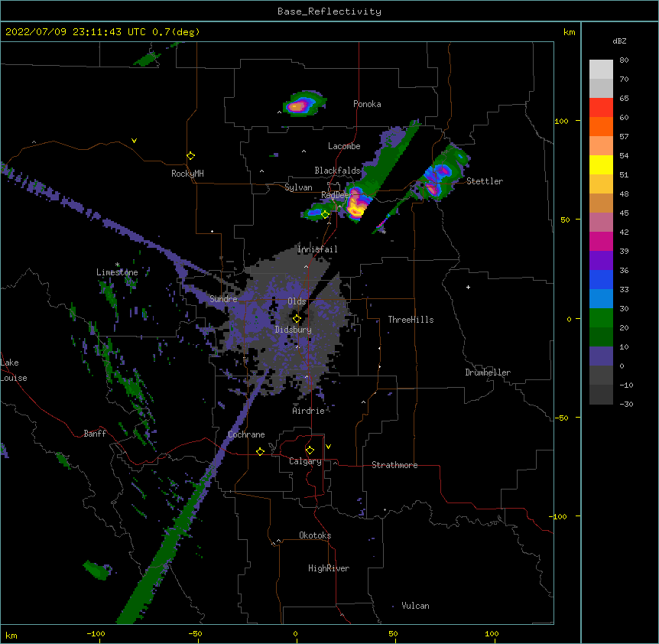Select the -100 tick label on vertical axis
This screenshot has width=659, height=644.
(x=560, y=516)
